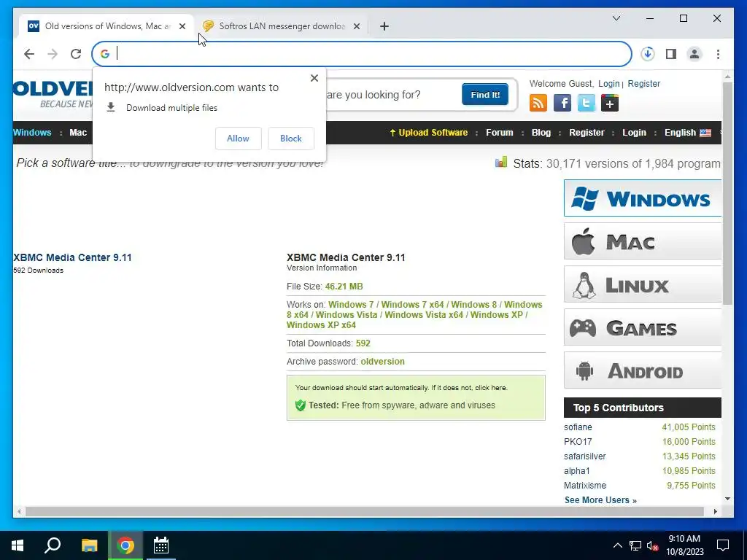This screenshot has height=560, width=747.
Task: Click Login in the navigation bar
Action: [634, 133]
